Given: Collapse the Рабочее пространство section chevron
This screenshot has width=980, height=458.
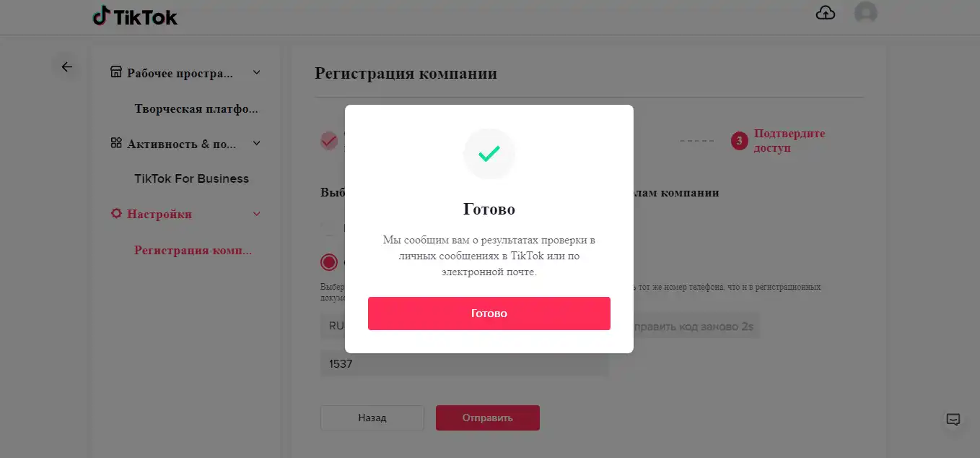Looking at the screenshot, I should coord(256,72).
